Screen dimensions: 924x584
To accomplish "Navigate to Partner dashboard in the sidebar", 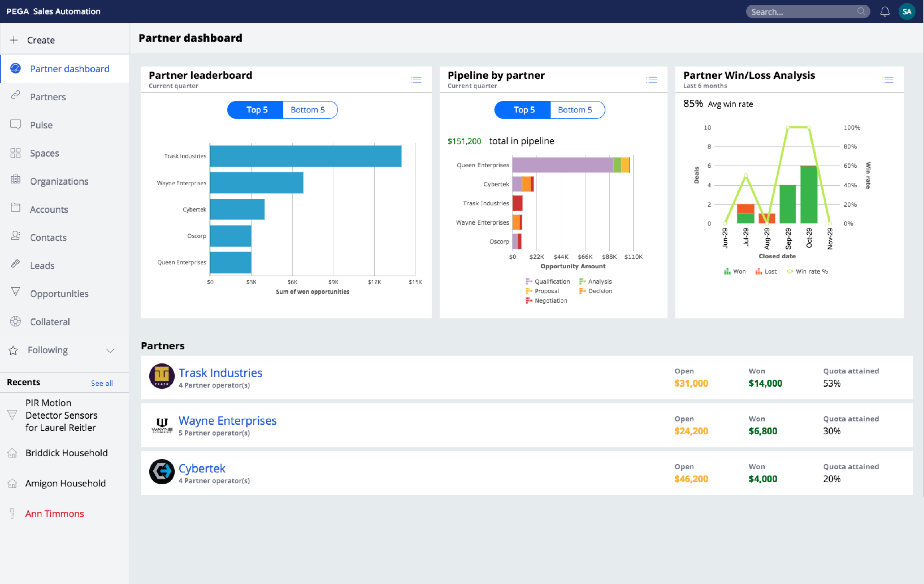I will pos(70,68).
